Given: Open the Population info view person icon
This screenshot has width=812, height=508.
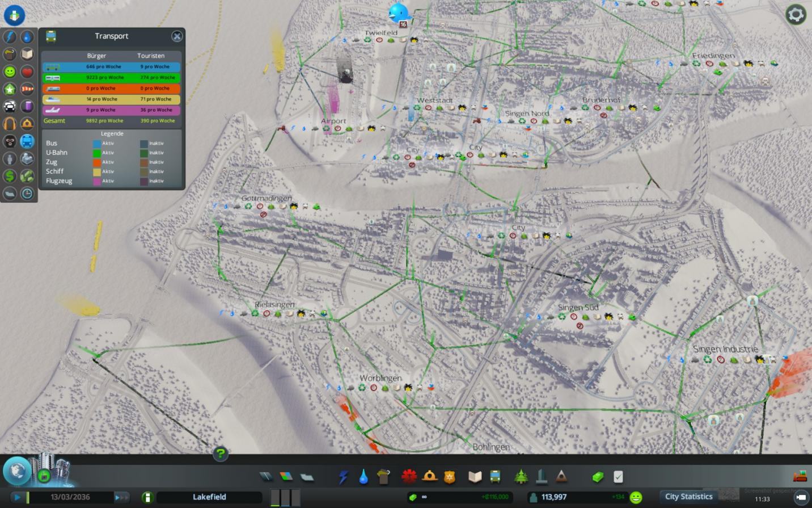Looking at the screenshot, I should [10, 158].
